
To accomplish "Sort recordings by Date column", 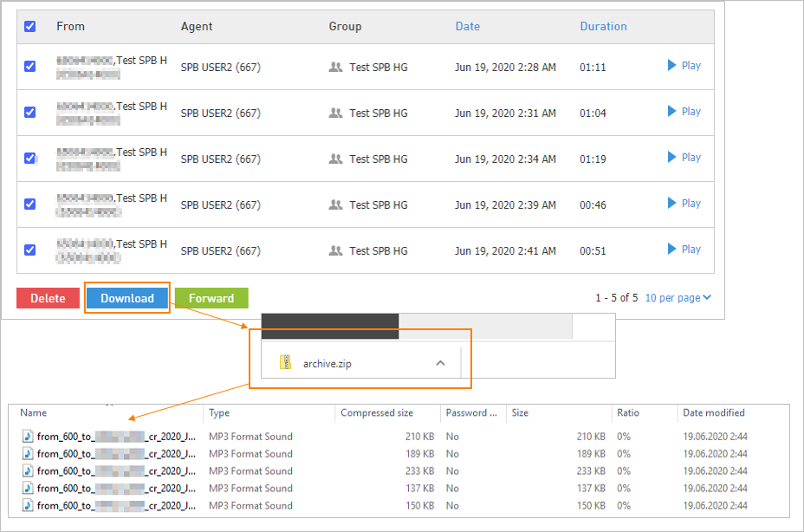I will coord(468,26).
